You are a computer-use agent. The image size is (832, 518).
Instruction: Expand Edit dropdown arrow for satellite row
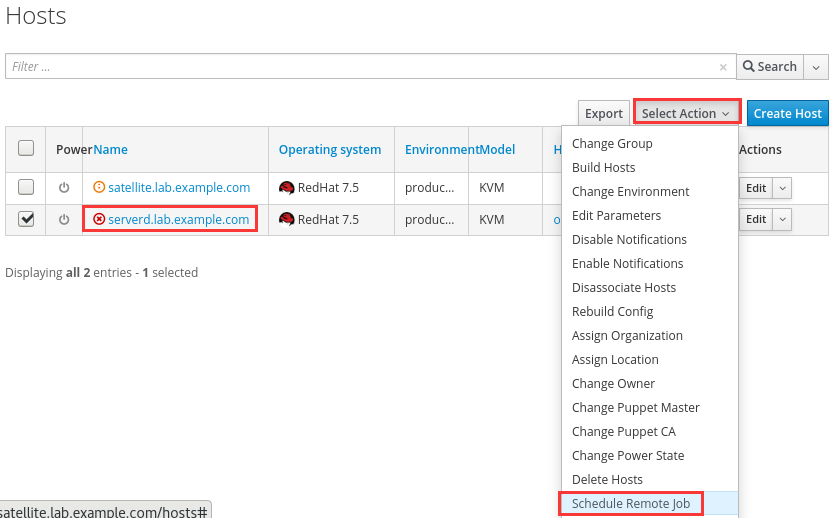782,187
